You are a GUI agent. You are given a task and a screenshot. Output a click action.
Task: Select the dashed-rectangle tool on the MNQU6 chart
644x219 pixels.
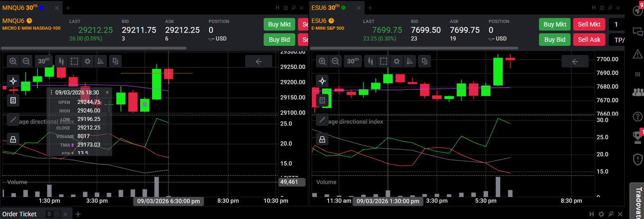coord(74,61)
